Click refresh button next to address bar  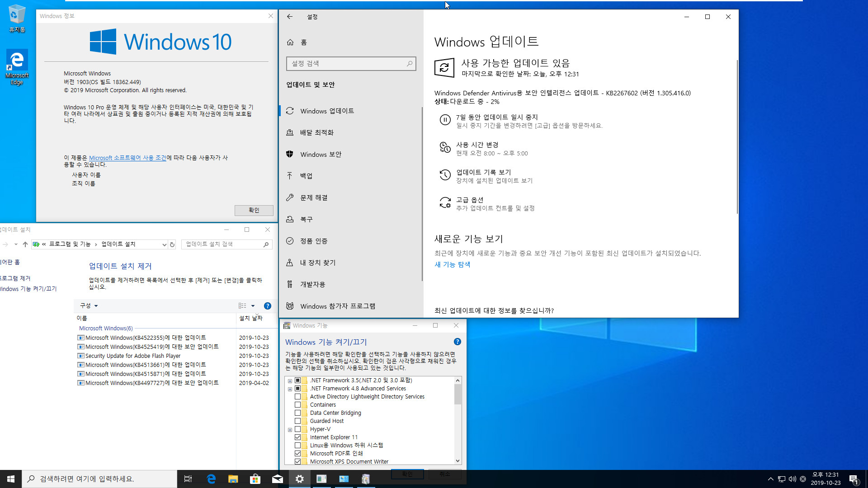point(172,244)
